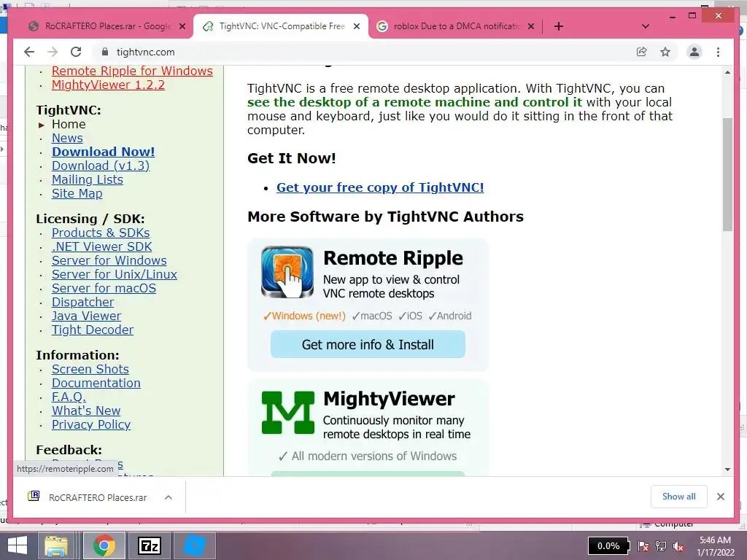The image size is (747, 560).
Task: Open the F.A.Q. link
Action: [x=69, y=397]
